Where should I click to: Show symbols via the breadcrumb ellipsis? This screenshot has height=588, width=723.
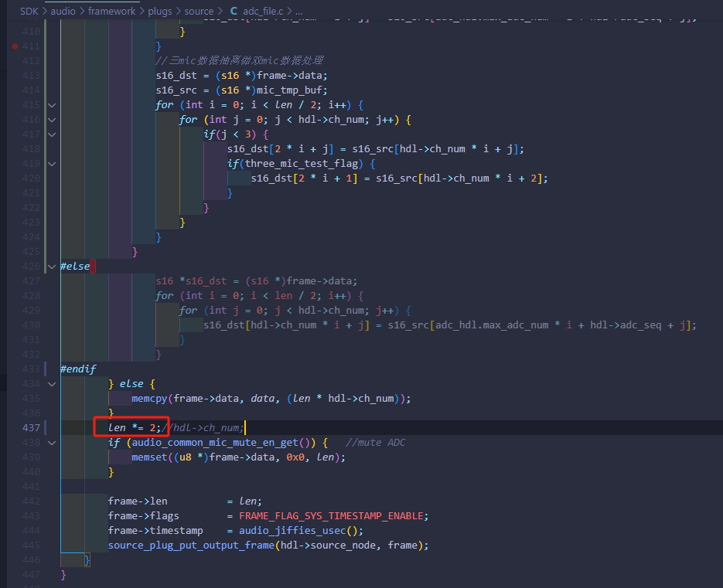click(298, 11)
